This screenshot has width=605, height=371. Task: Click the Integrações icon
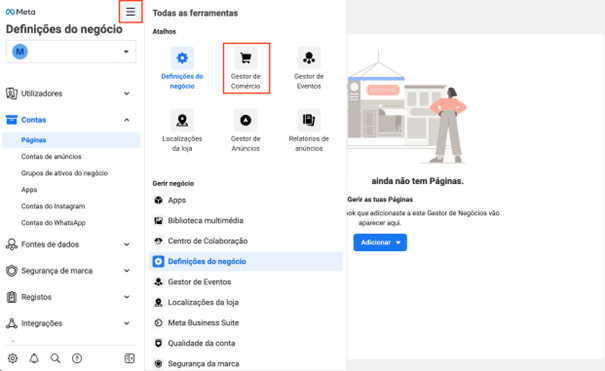click(x=12, y=323)
